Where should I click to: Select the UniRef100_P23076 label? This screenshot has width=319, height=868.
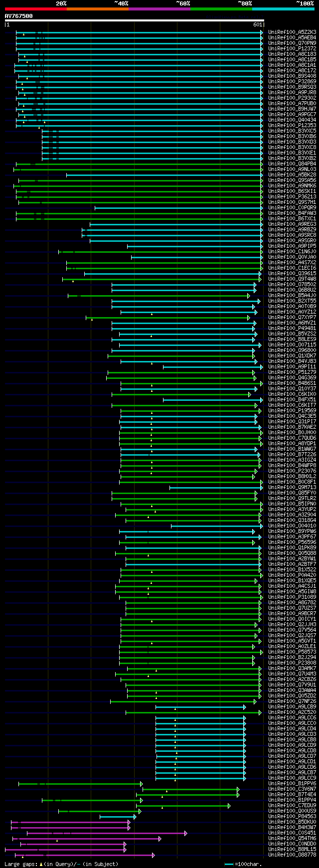[292, 471]
